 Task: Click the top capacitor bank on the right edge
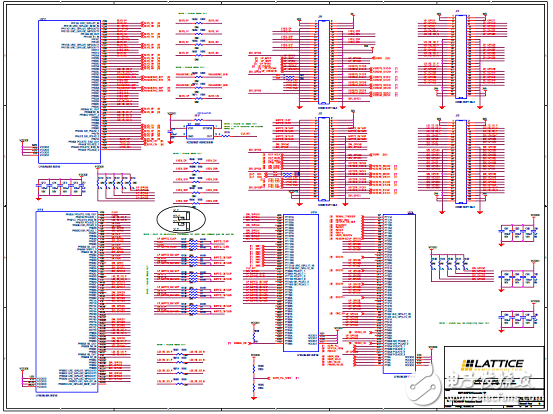coord(518,233)
